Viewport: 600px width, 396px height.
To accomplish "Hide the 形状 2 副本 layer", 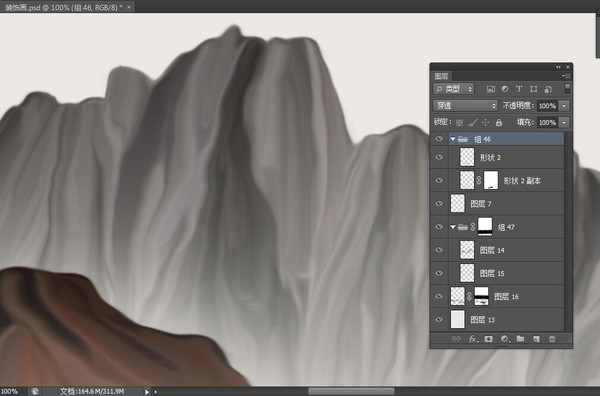I will pyautogui.click(x=439, y=180).
